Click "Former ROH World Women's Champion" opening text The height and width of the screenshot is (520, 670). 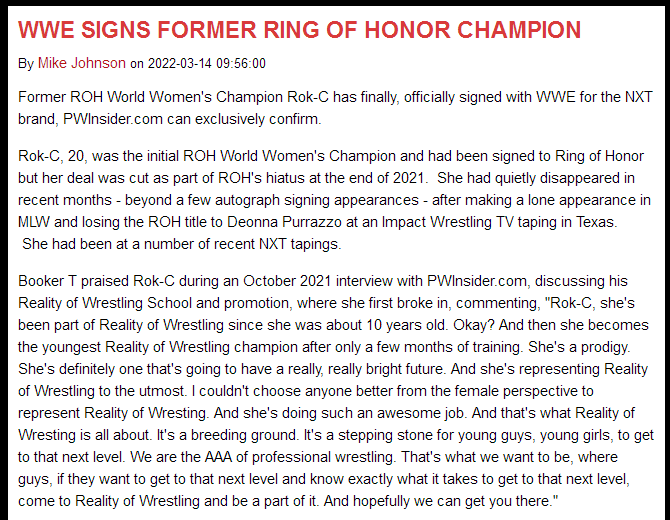click(x=150, y=97)
